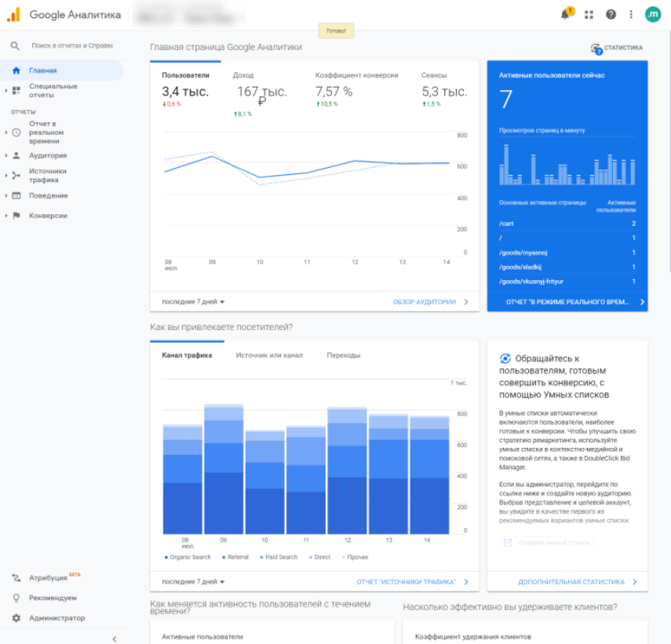671x644 pixels.
Task: Click the search reports and help field
Action: [x=72, y=45]
